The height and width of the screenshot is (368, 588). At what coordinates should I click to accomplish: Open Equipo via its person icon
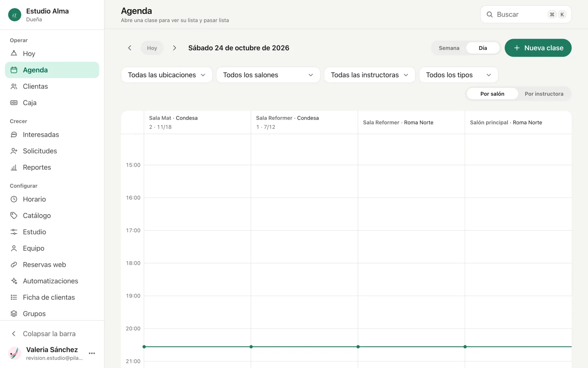point(14,248)
